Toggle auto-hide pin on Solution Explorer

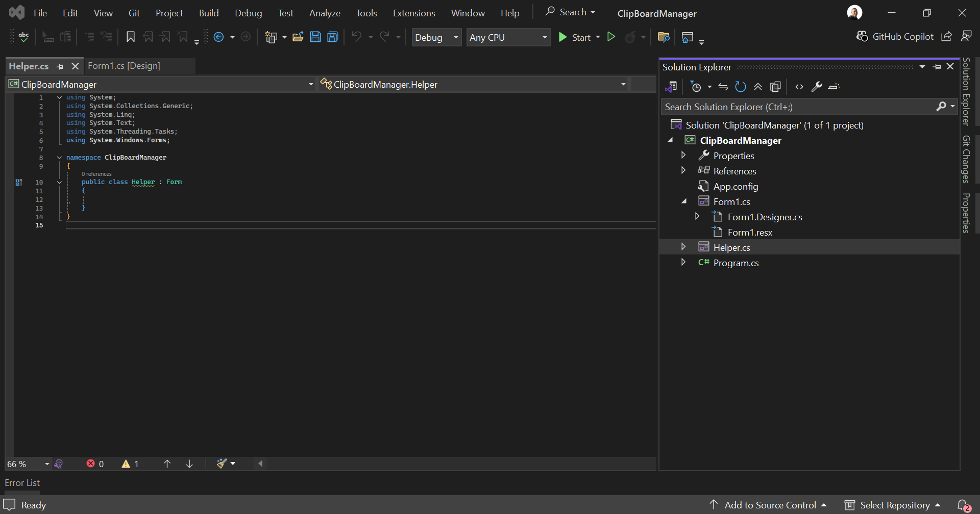[x=937, y=67]
